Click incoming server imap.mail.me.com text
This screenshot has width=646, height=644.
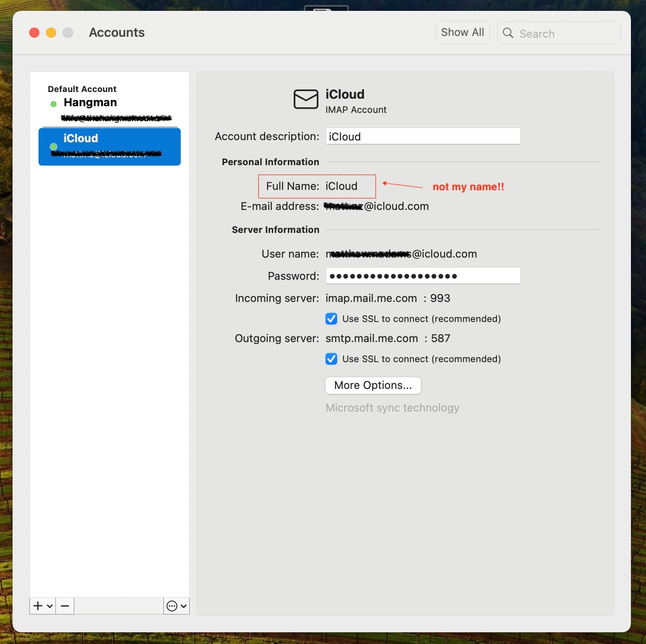[371, 298]
